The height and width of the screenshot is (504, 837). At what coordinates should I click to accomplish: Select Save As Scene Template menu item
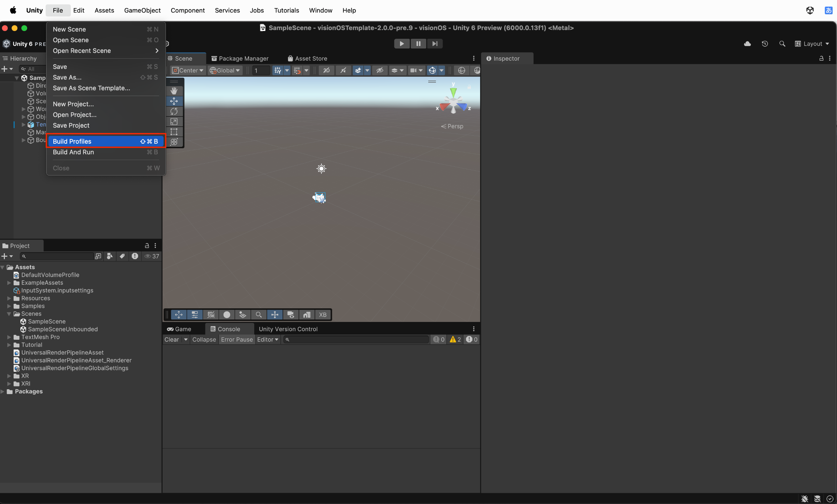click(105, 88)
